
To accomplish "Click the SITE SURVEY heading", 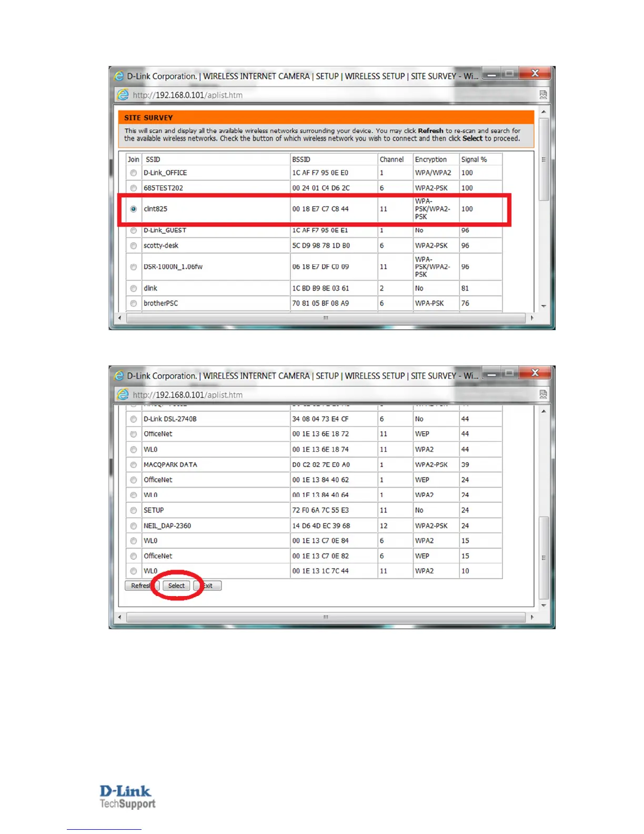I will click(148, 118).
